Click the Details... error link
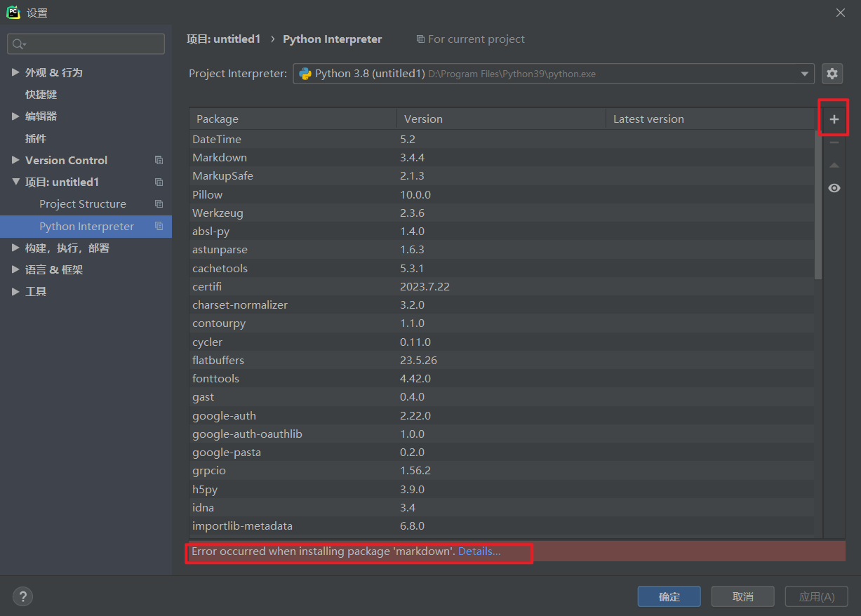 coord(479,551)
